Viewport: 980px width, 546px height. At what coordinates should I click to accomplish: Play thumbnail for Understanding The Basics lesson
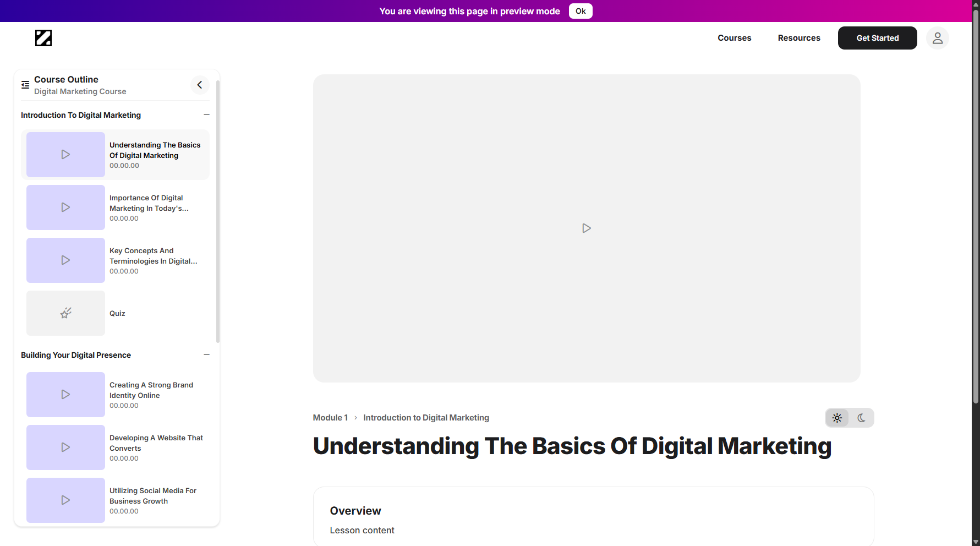pyautogui.click(x=65, y=155)
